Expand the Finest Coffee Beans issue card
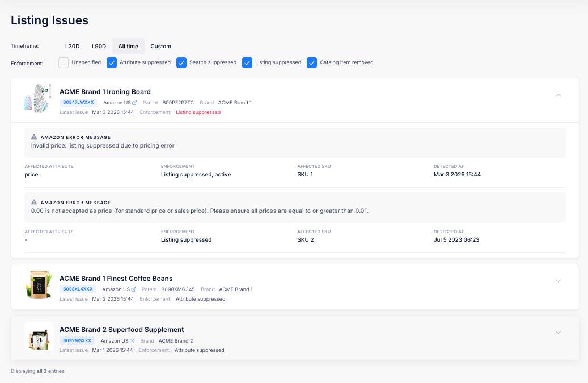588x383 pixels. [x=558, y=281]
